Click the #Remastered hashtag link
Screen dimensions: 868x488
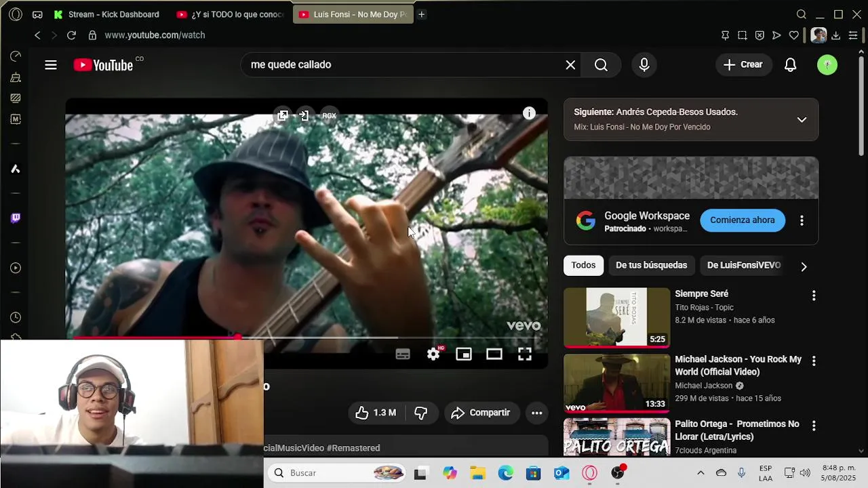(353, 448)
